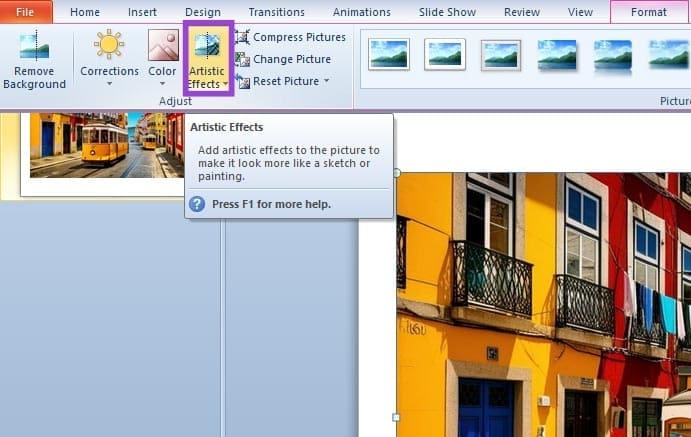This screenshot has height=437, width=691.
Task: Click the Color adjustment icon
Action: point(163,45)
